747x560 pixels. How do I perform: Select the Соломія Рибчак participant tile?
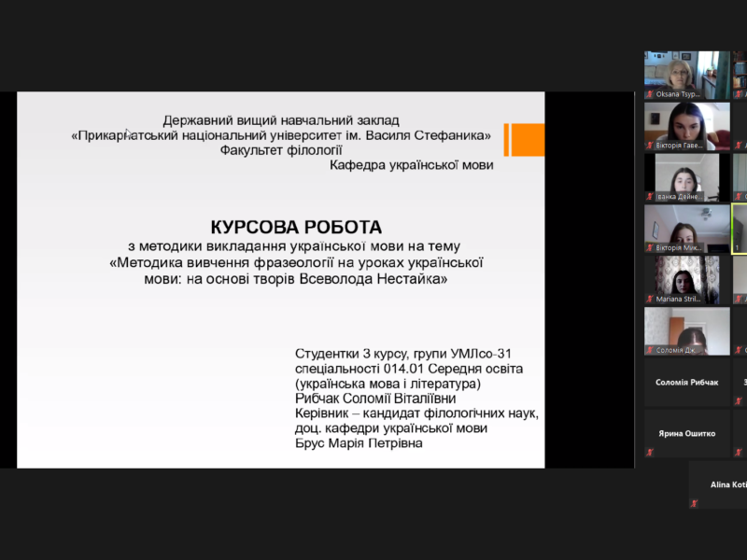click(x=686, y=382)
